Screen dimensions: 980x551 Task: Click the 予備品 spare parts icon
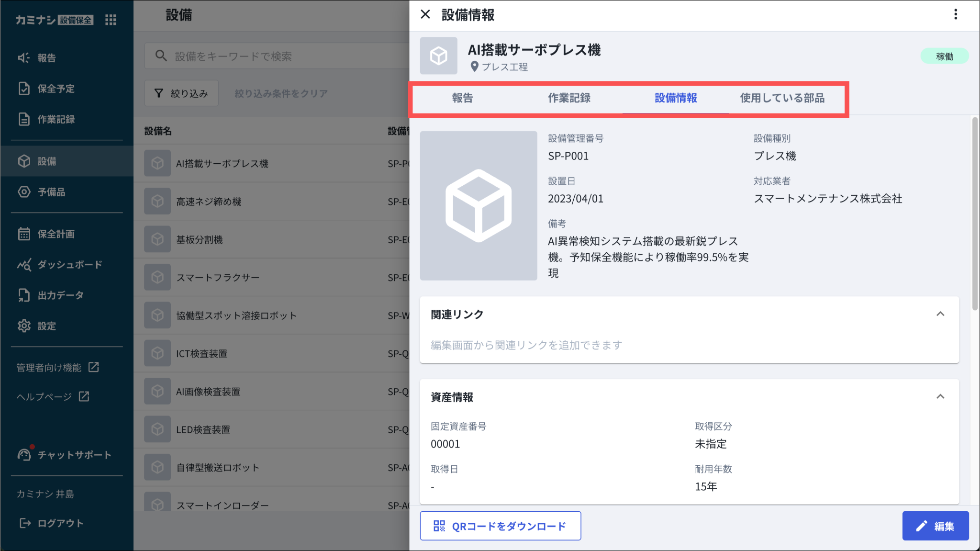24,192
